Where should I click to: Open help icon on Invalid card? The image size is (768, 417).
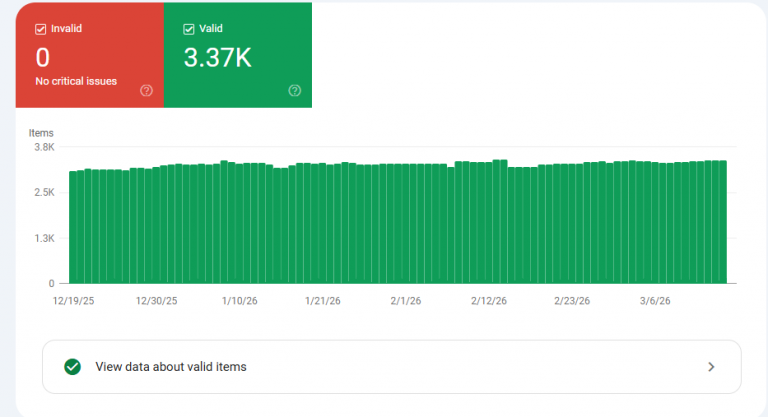pos(147,90)
